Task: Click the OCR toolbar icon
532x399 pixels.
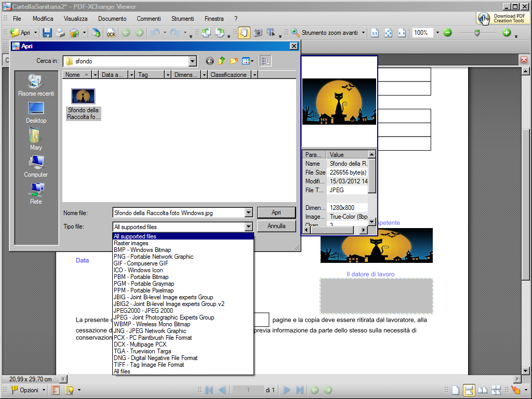Action: tap(111, 33)
